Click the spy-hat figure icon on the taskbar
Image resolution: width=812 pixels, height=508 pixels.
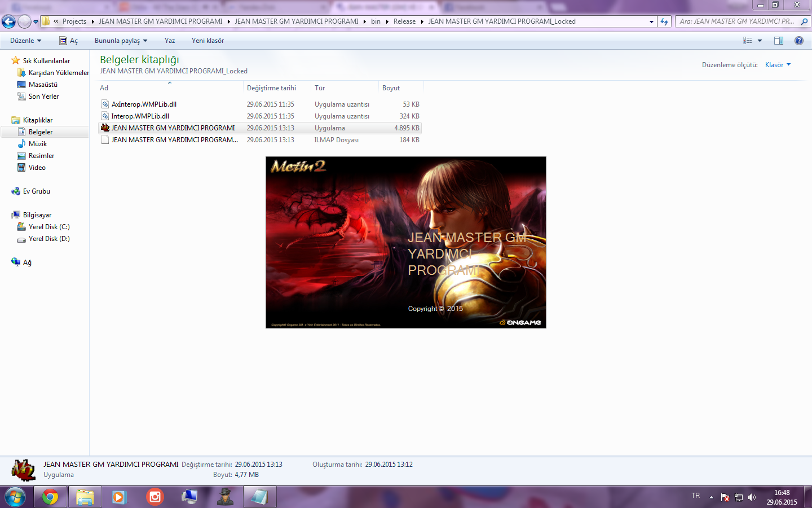pyautogui.click(x=225, y=497)
